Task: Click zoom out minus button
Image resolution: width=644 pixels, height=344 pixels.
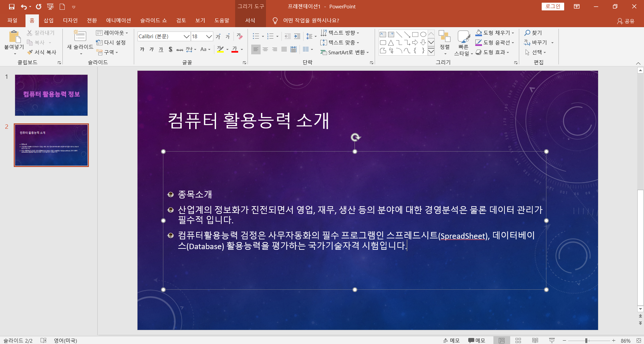Action: pos(565,340)
